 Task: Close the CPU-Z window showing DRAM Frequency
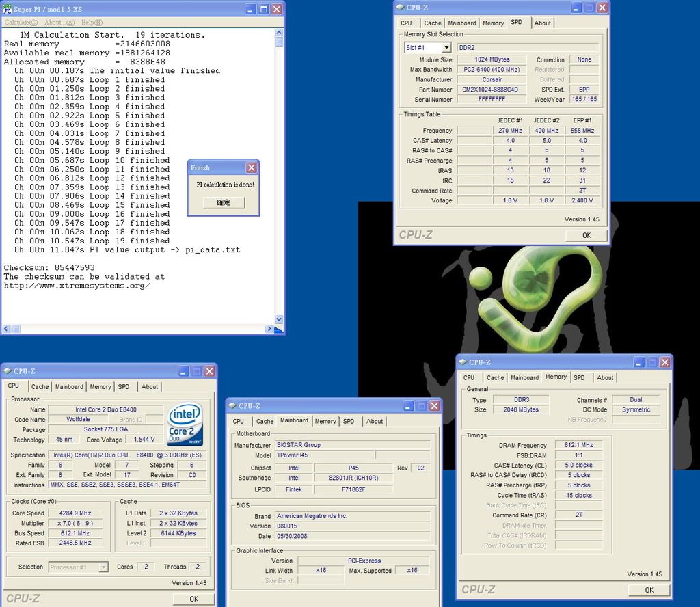664,362
